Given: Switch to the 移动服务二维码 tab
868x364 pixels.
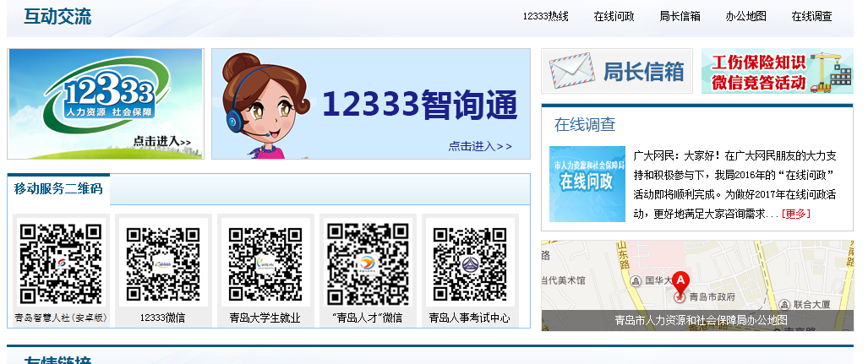Looking at the screenshot, I should point(58,189).
